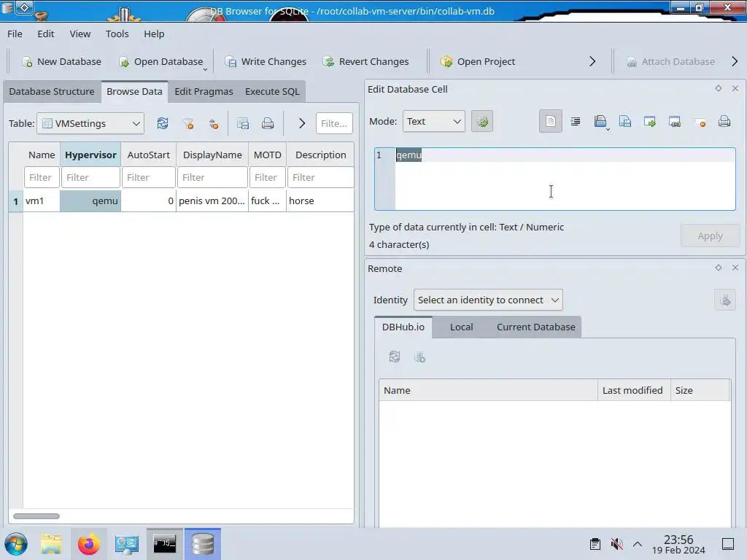Click the Open Database toolbar button
This screenshot has height=560, width=747.
pos(160,61)
